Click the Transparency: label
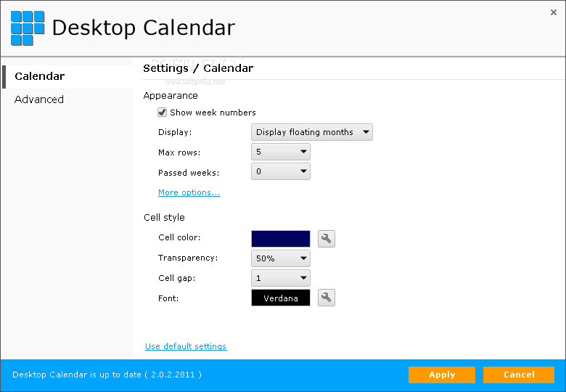 tap(188, 258)
